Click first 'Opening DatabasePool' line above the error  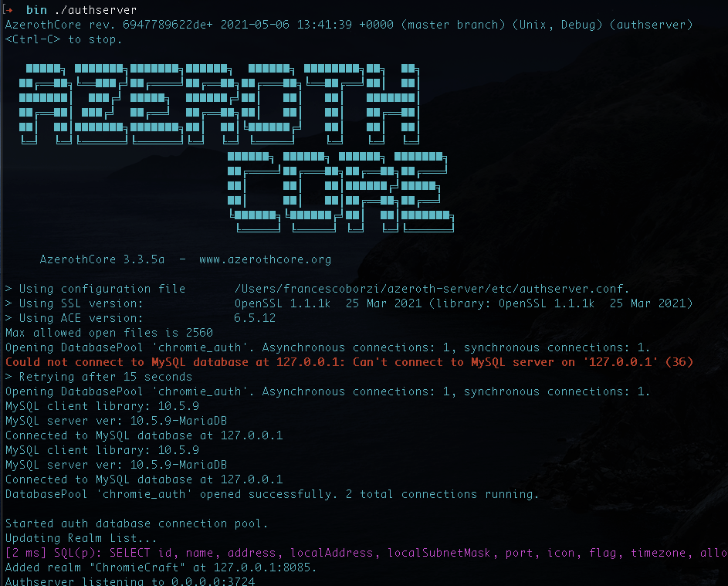pyautogui.click(x=328, y=347)
